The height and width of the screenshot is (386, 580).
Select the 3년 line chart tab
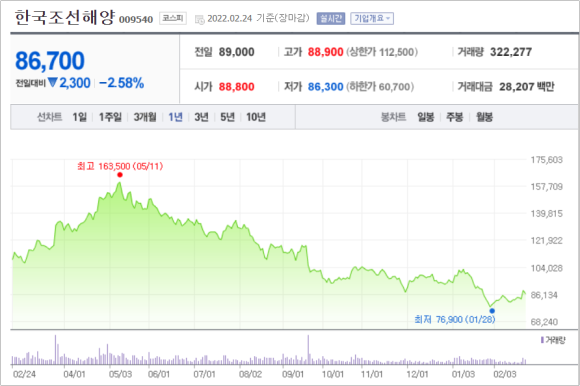201,117
